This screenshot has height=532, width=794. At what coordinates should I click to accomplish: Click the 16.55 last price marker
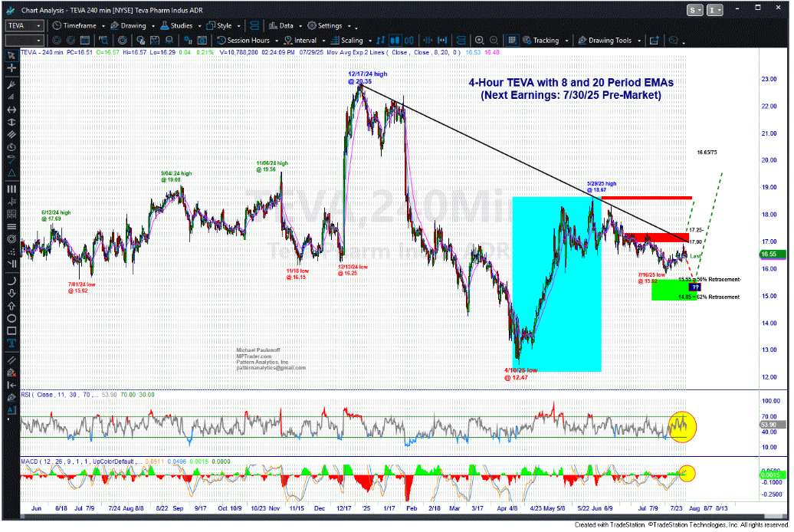click(773, 255)
